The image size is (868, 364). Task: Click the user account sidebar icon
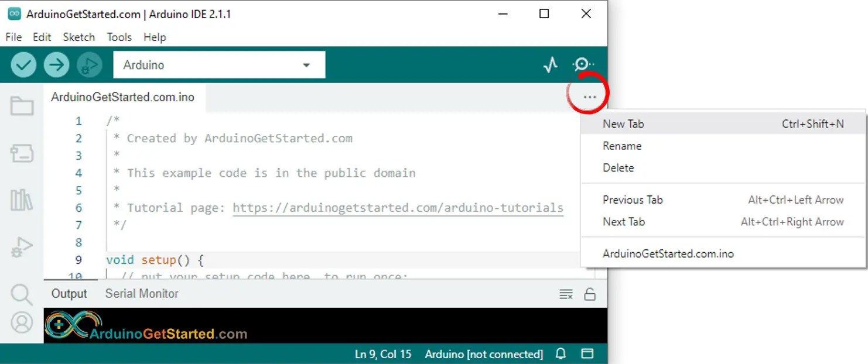point(22,322)
